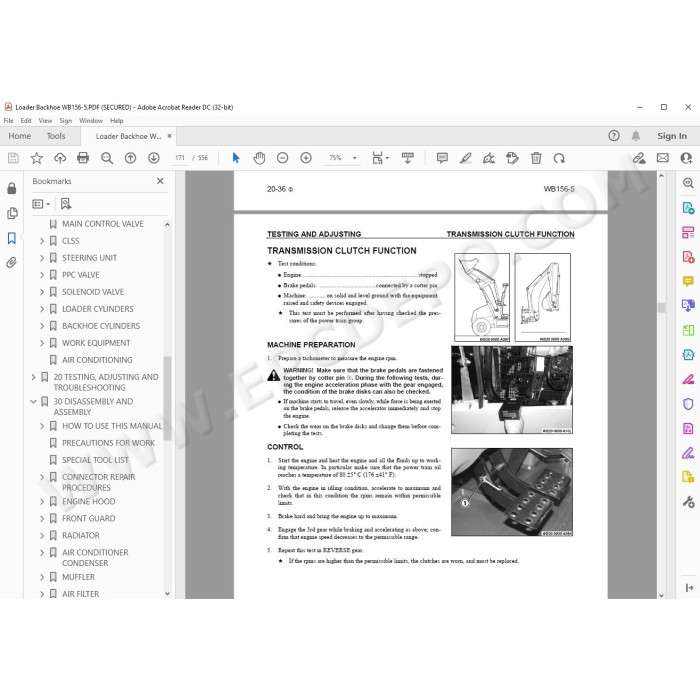The width and height of the screenshot is (700, 700).
Task: Open the Find Text magnifier tool
Action: (107, 158)
